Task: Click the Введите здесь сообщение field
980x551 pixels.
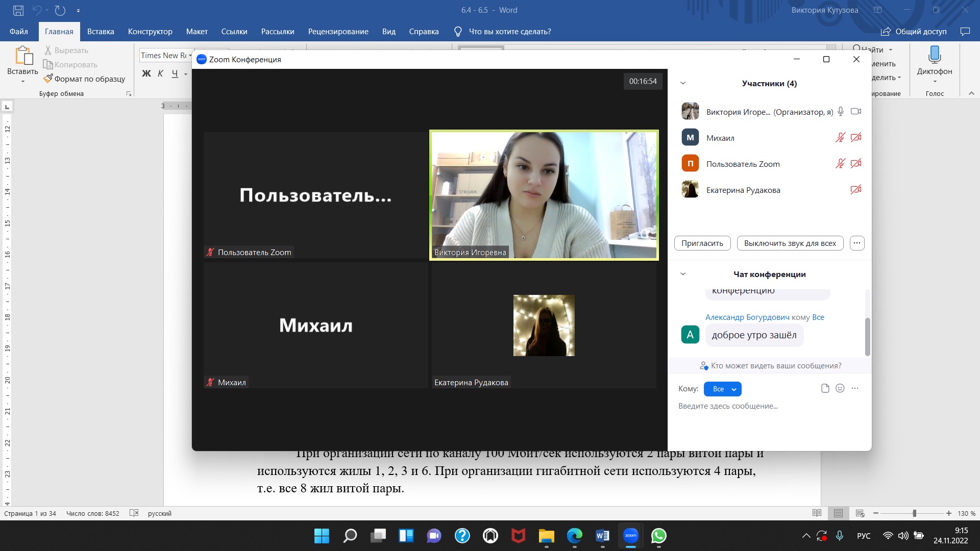Action: 770,406
